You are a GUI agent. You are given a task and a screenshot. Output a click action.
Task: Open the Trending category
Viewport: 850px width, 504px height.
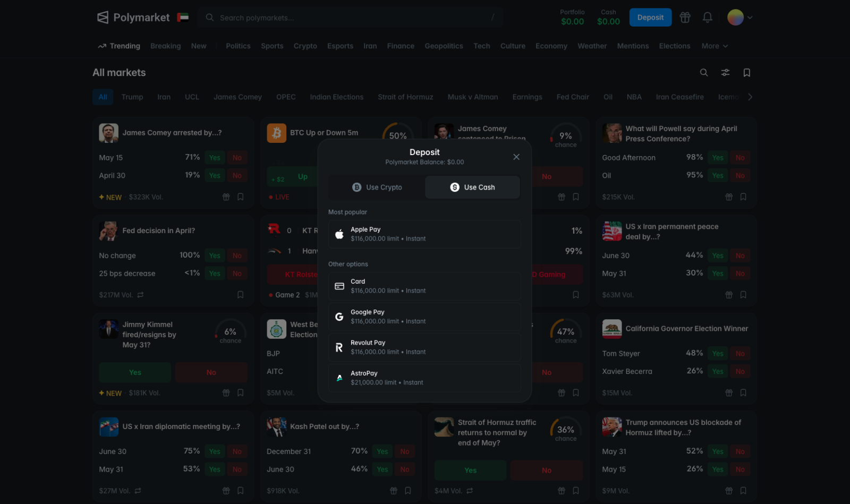coord(119,46)
